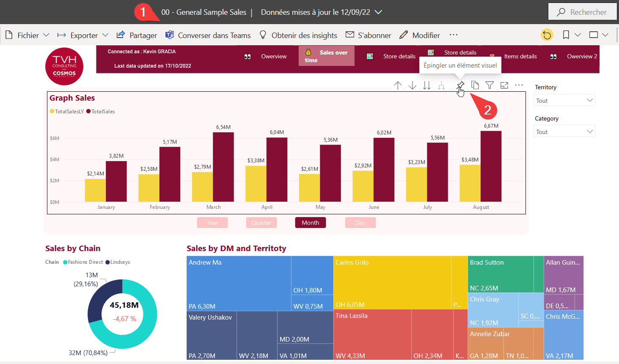Open the Fichier menu
619x364 pixels.
pyautogui.click(x=28, y=36)
